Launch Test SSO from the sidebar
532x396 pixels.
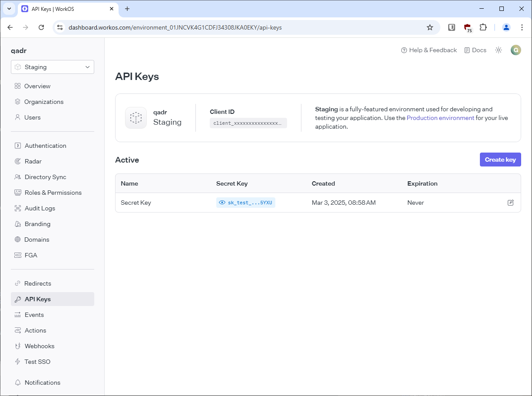(x=37, y=361)
